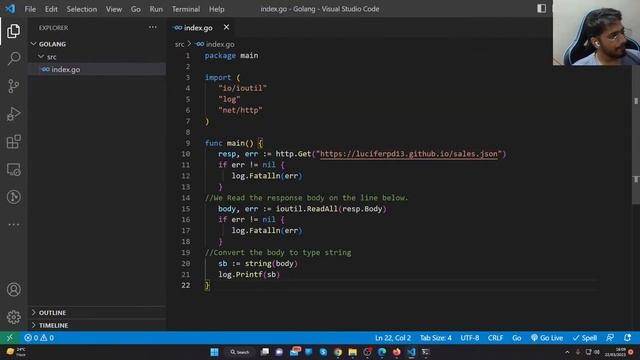
Task: Click the "net/http" import string
Action: 240,110
